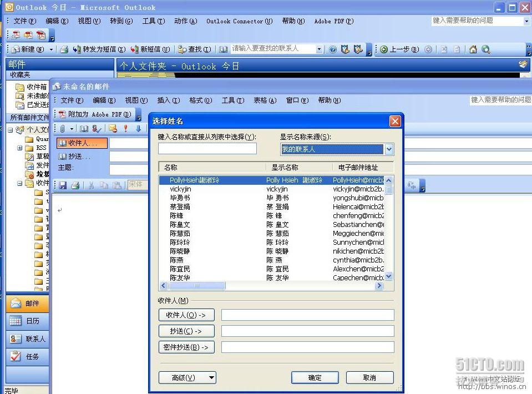Screen dimensions: 532x394
Task: Click the blue Help question mark icon
Action: pos(333,49)
